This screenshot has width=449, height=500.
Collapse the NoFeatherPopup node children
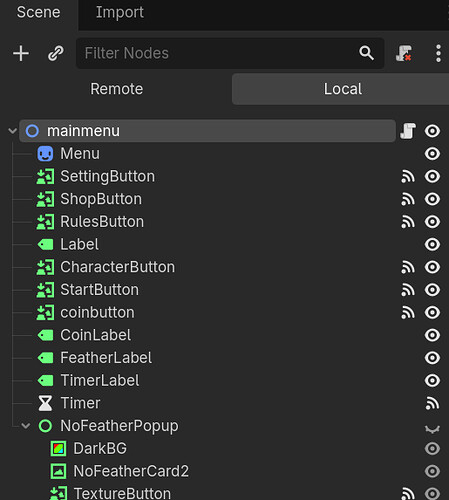pyautogui.click(x=26, y=426)
